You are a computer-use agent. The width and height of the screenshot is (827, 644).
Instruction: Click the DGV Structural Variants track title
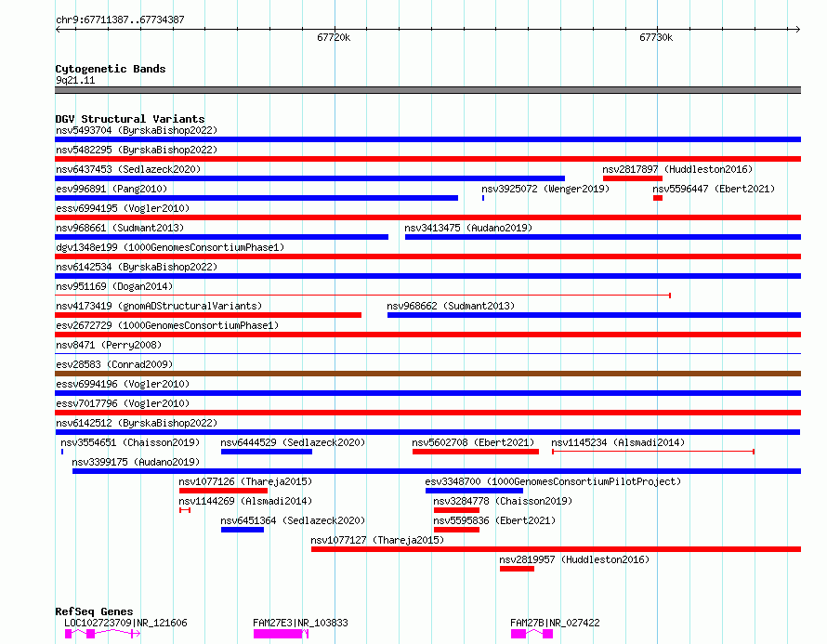point(130,119)
